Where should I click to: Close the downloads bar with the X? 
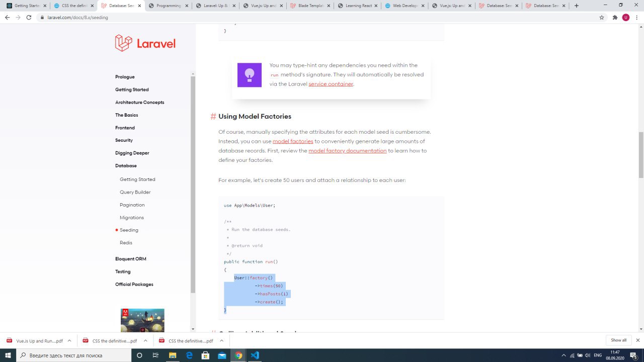638,340
